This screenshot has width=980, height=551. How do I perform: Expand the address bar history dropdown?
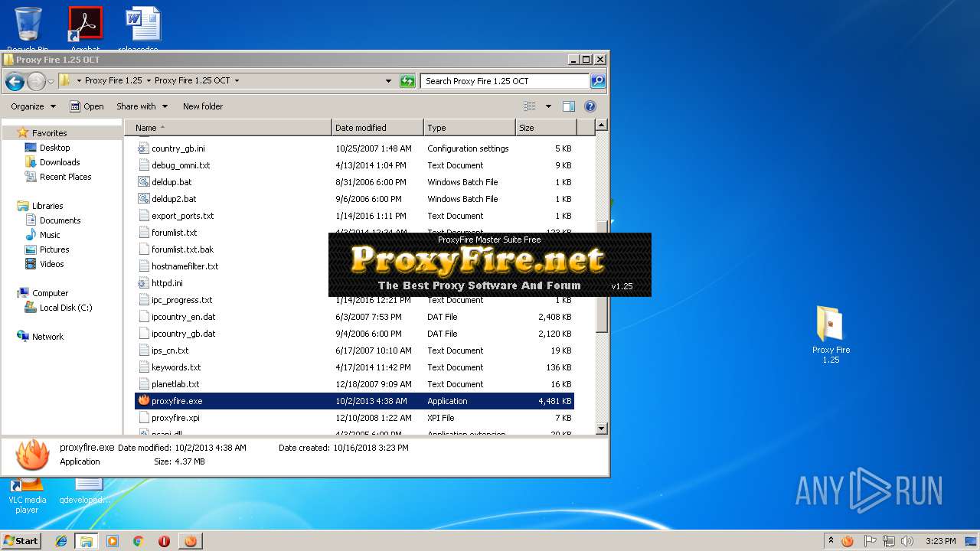389,81
